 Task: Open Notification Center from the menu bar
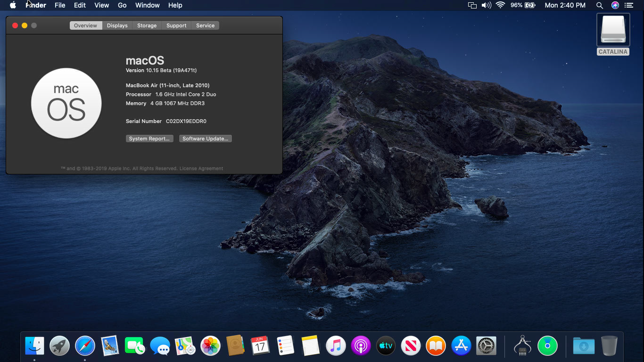pos(629,5)
